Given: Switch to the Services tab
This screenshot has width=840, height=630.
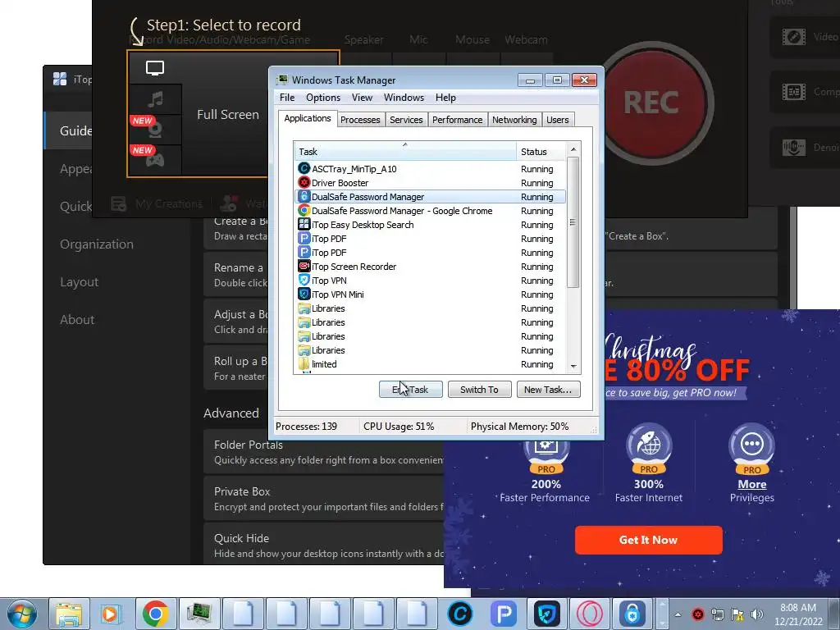Looking at the screenshot, I should tap(406, 120).
